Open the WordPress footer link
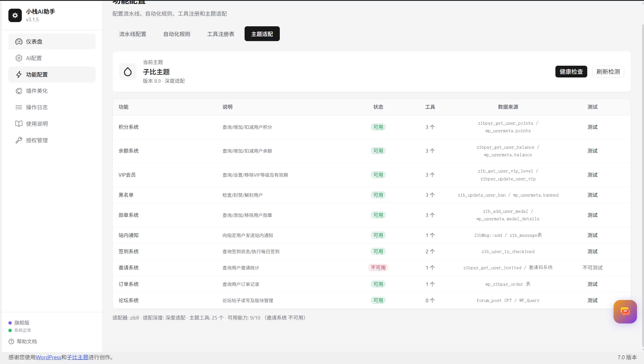The height and width of the screenshot is (364, 644). click(48, 357)
